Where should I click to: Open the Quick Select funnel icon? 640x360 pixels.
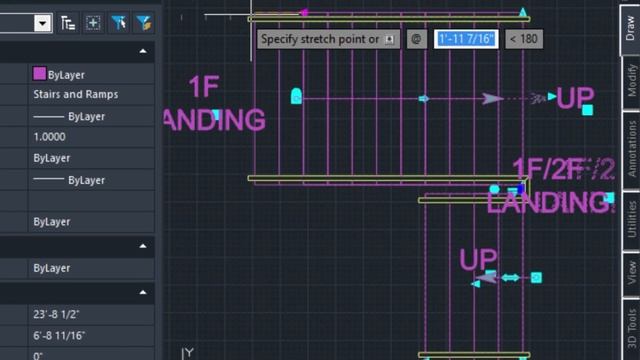click(x=118, y=23)
